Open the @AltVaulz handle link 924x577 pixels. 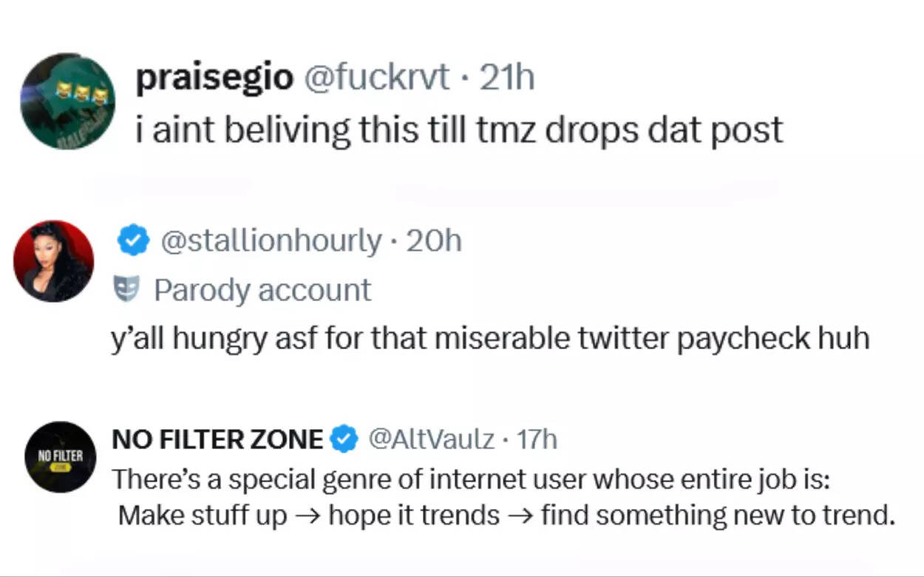click(x=431, y=439)
